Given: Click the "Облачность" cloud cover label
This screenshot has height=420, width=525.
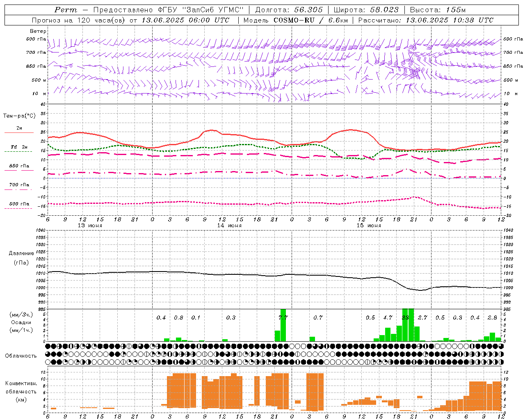Looking at the screenshot, I should click(21, 356).
